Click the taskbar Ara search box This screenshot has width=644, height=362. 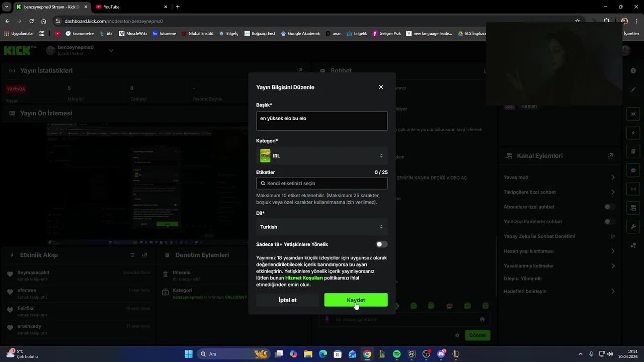pos(233,354)
